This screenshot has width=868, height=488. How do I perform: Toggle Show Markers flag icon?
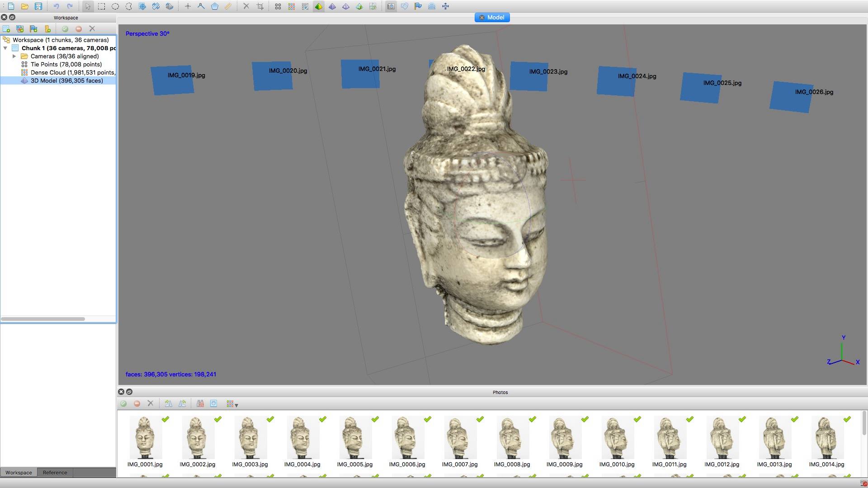pos(418,6)
